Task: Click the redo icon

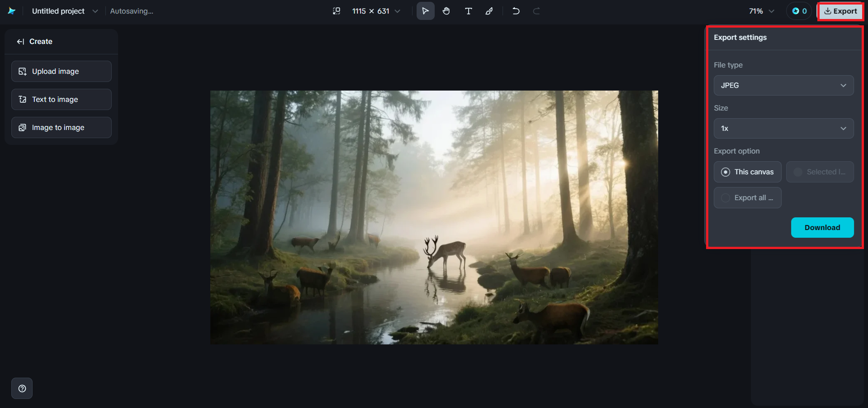Action: coord(536,11)
